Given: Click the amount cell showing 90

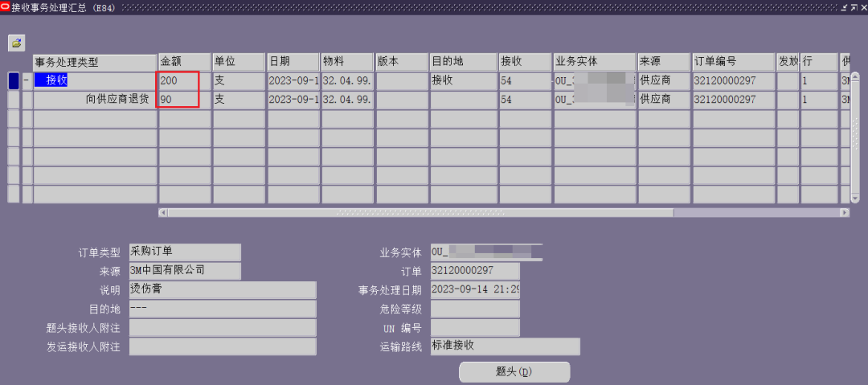Looking at the screenshot, I should (185, 100).
